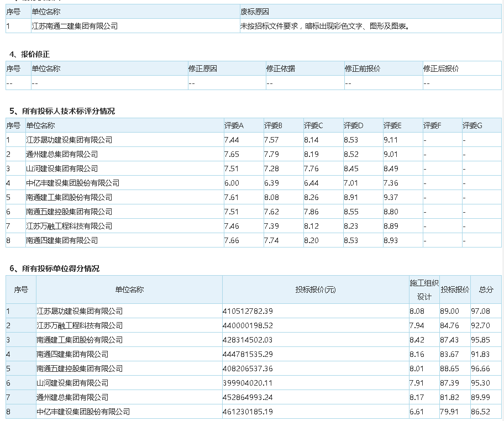Click the 评委C score 8.12
This screenshot has width=504, height=421.
click(x=311, y=226)
